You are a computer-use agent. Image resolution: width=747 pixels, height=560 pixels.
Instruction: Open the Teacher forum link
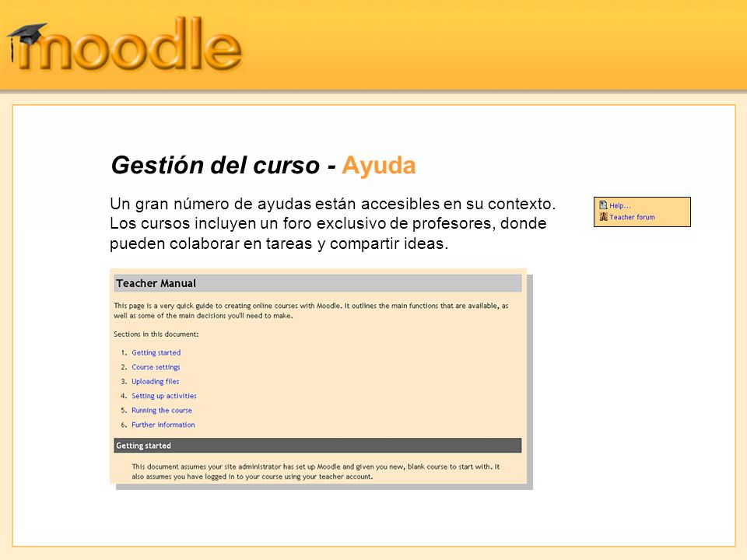[632, 217]
